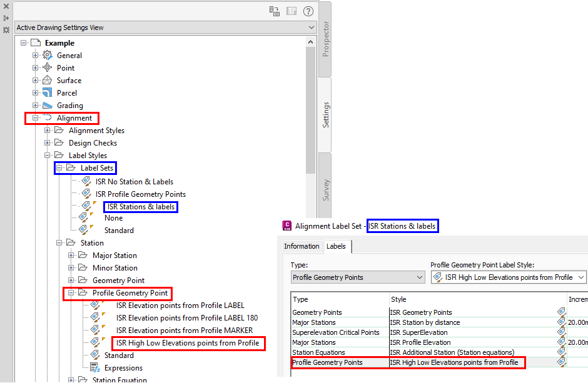
Task: Select ISR Elevation points from Profile LABEL 180
Action: point(187,318)
